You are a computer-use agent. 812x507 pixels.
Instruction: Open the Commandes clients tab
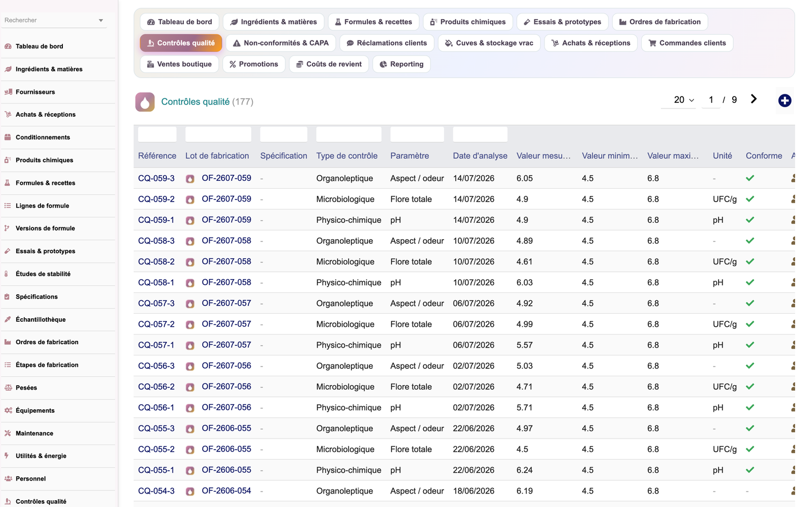687,43
